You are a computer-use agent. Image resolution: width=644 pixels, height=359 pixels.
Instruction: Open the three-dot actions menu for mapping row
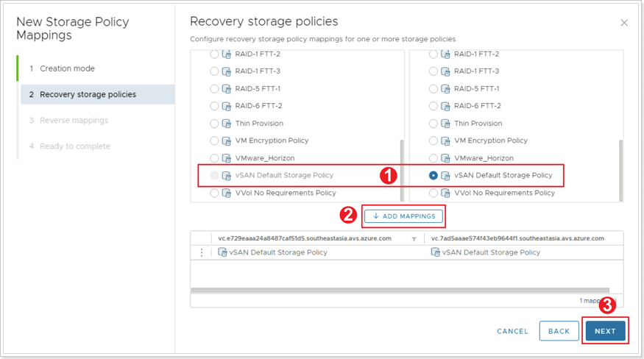click(201, 252)
